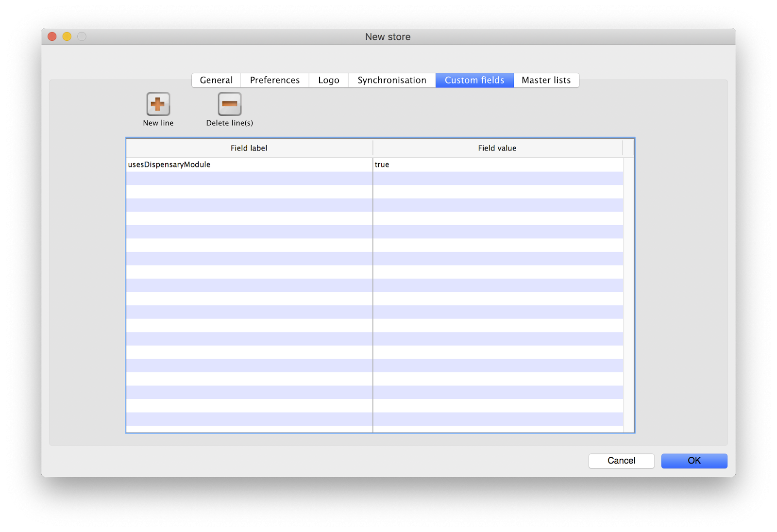Screen dimensions: 777x532
Task: Switch to the General tab
Action: click(x=216, y=80)
